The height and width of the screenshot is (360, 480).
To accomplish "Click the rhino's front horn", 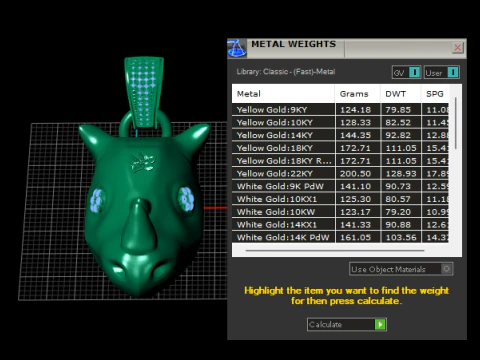I will coord(139,226).
